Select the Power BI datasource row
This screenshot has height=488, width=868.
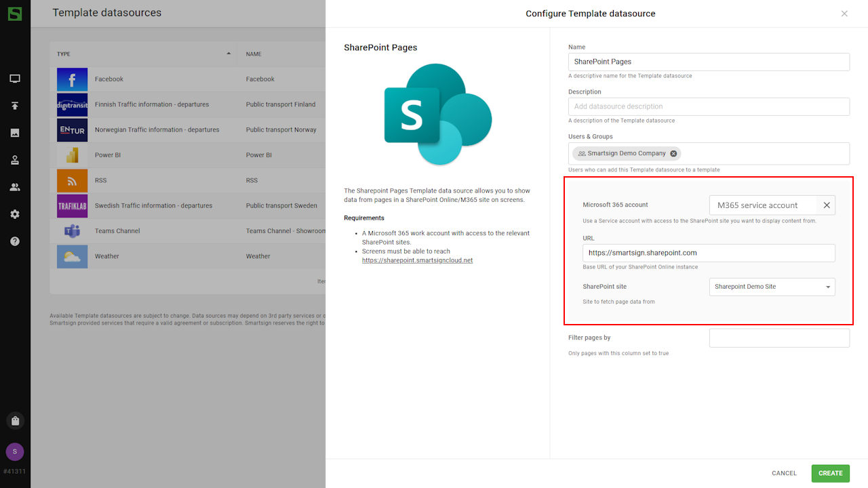click(x=108, y=155)
